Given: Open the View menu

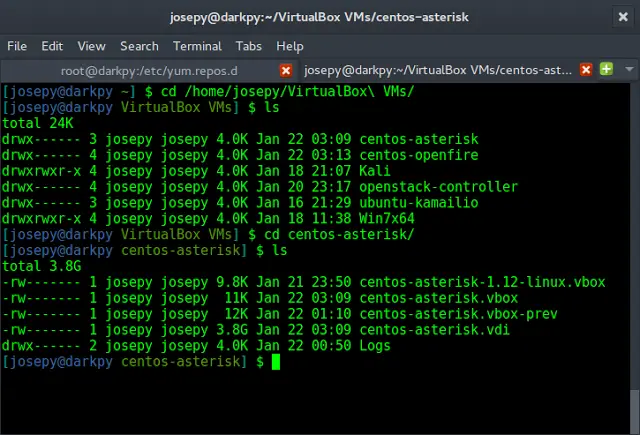Looking at the screenshot, I should pos(91,46).
